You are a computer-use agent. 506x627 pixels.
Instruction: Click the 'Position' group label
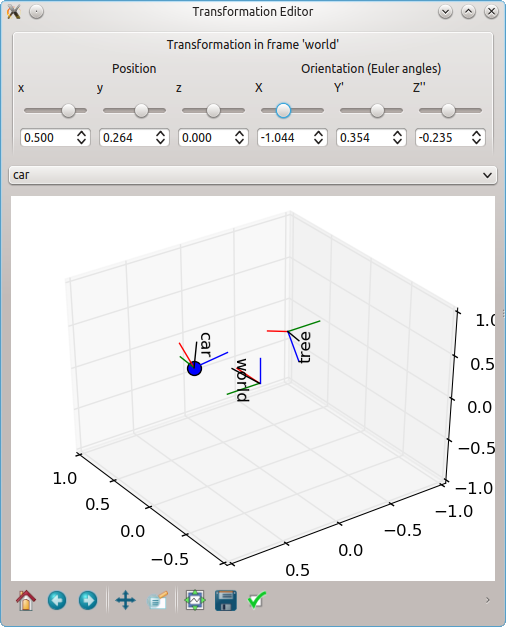134,68
